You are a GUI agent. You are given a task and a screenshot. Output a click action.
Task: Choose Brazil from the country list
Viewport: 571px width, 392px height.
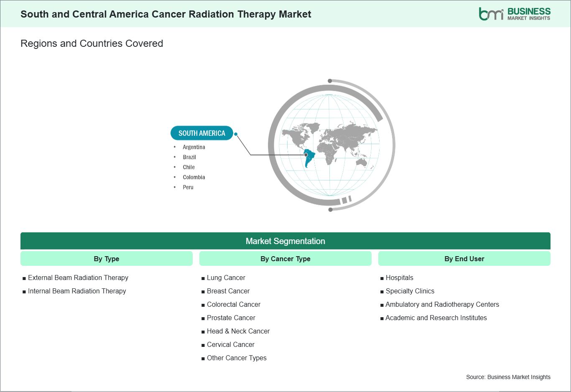coord(189,157)
